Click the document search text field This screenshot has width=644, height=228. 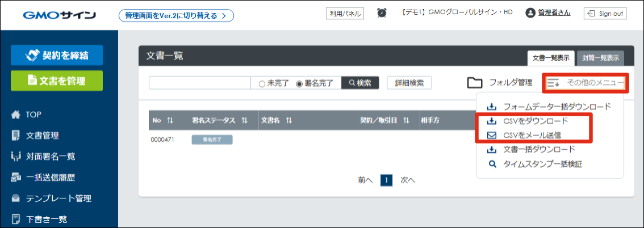pyautogui.click(x=199, y=83)
